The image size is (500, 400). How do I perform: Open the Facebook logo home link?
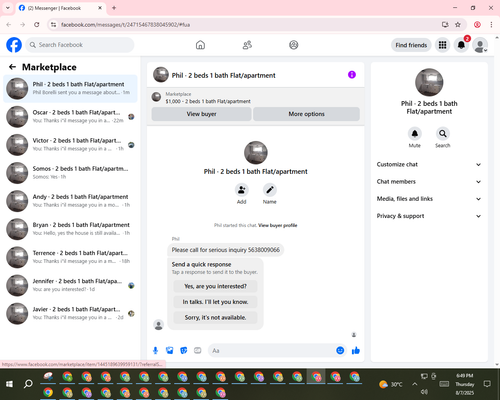(14, 45)
